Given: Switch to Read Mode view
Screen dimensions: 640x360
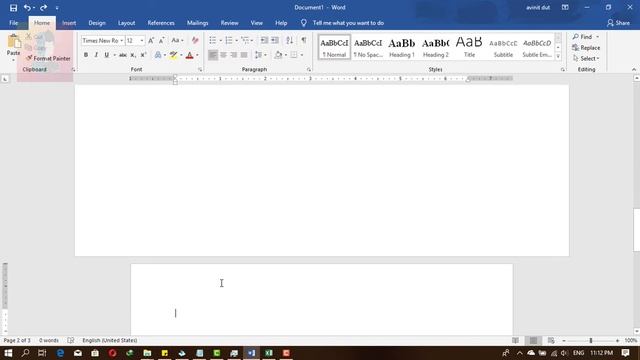Looking at the screenshot, I should click(516, 340).
